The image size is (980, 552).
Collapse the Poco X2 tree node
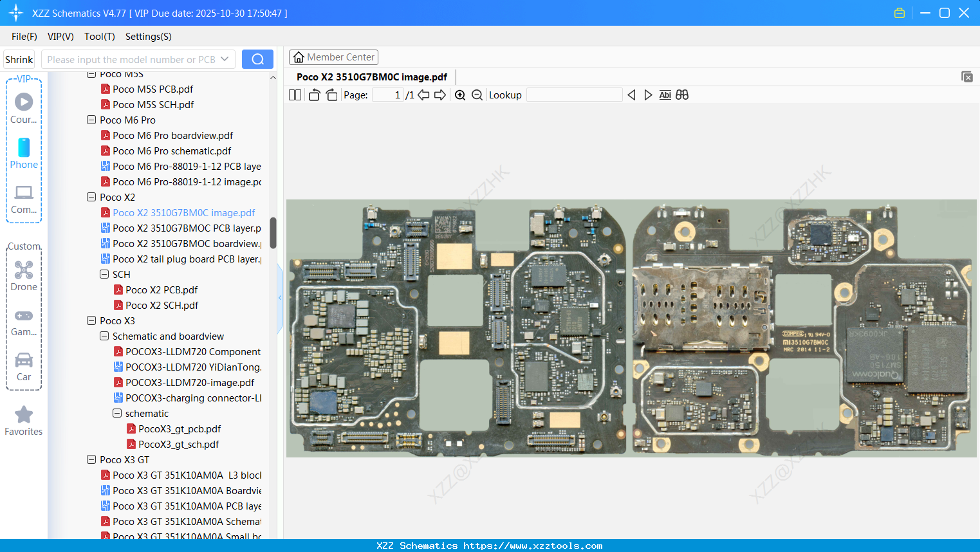point(91,197)
